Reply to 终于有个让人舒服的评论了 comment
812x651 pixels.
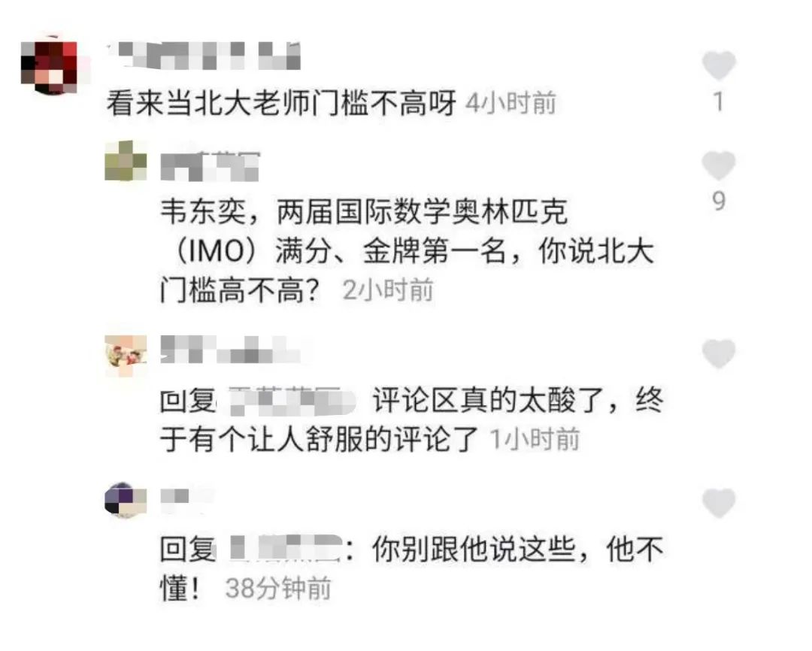pyautogui.click(x=411, y=420)
